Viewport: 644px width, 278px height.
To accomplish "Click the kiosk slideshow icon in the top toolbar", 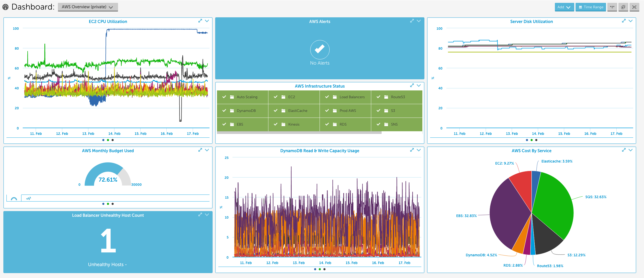I will [x=623, y=7].
